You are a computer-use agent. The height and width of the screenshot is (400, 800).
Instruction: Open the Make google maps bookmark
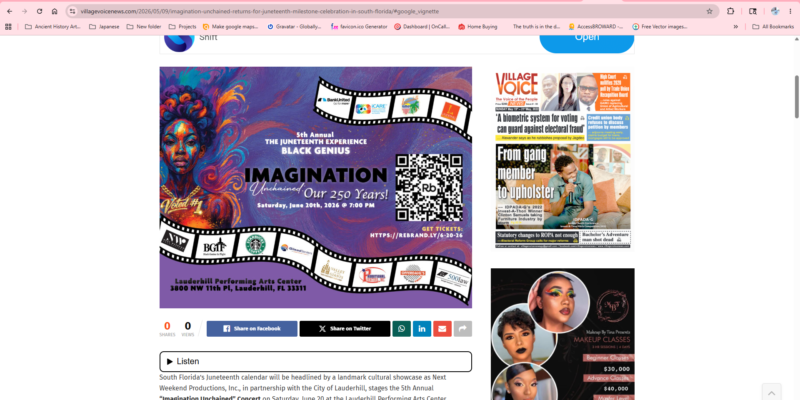(x=231, y=27)
